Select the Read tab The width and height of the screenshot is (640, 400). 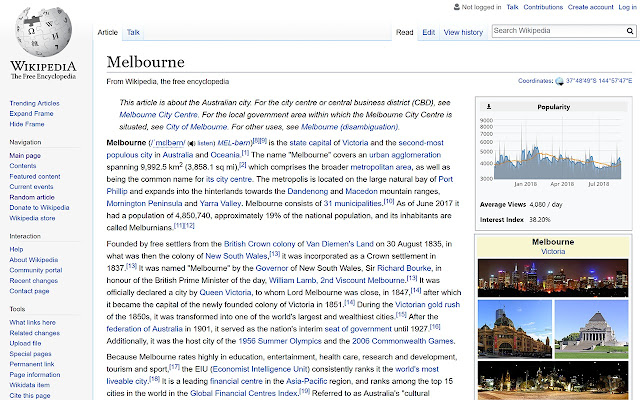coord(404,32)
